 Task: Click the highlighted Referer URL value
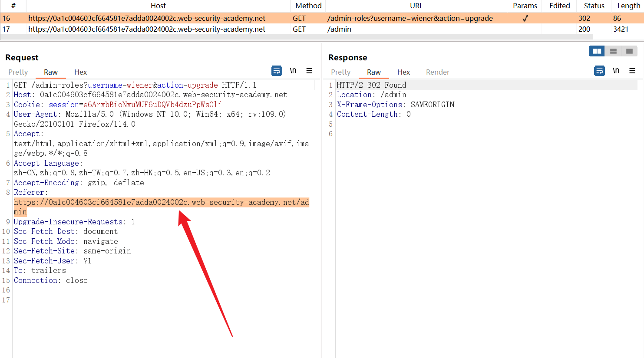[162, 207]
